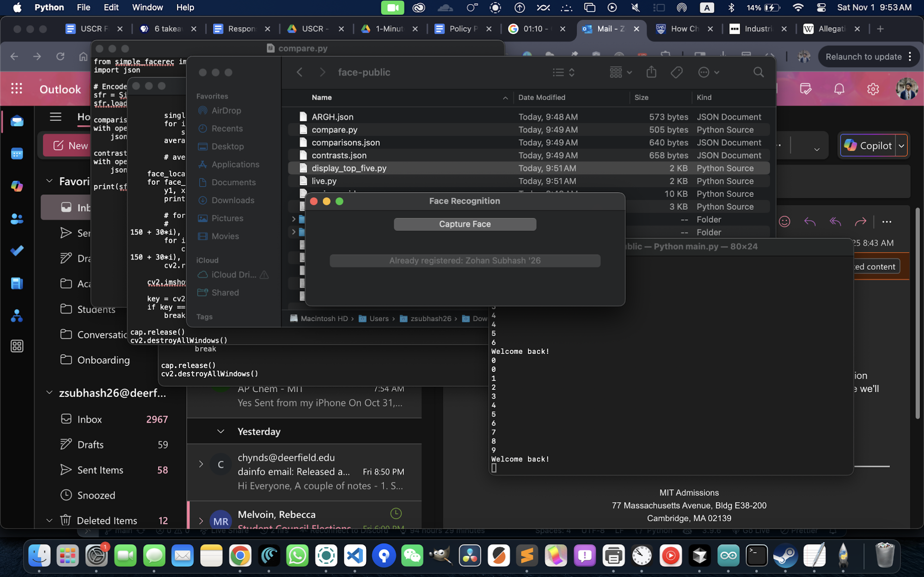Open the Outlook app launcher grid
Viewport: 924px width, 577px height.
[17, 89]
